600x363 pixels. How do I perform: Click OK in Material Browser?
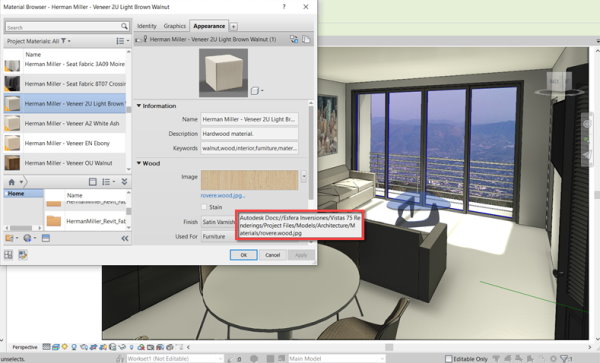[243, 255]
